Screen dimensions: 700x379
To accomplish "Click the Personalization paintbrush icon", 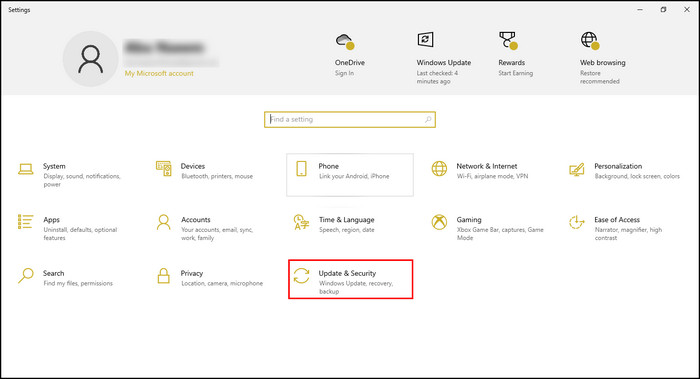I will coord(577,169).
